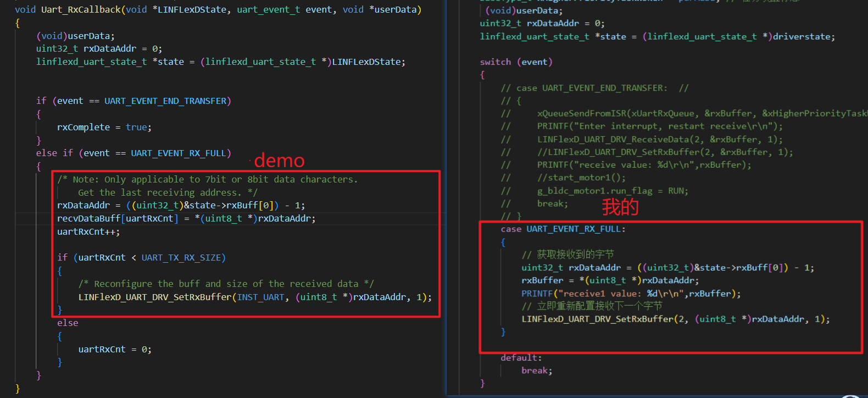Click the uartRxCnt++ statement

pyautogui.click(x=88, y=231)
